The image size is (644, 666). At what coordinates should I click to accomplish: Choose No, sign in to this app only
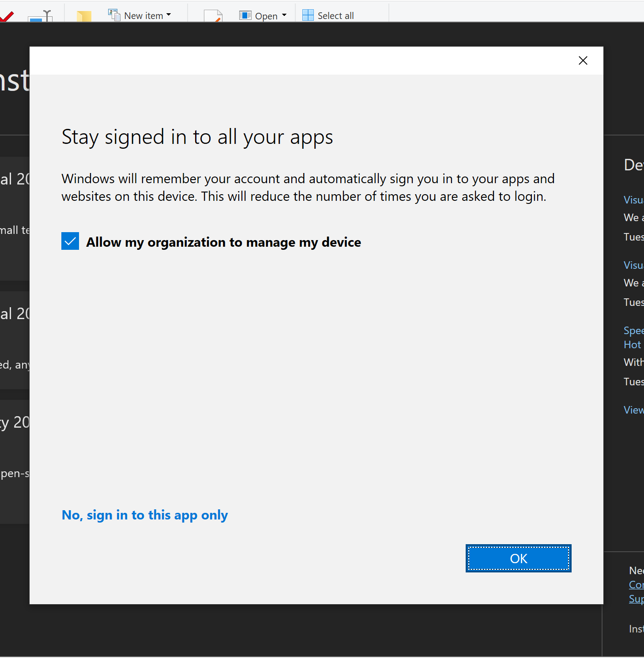click(x=145, y=515)
